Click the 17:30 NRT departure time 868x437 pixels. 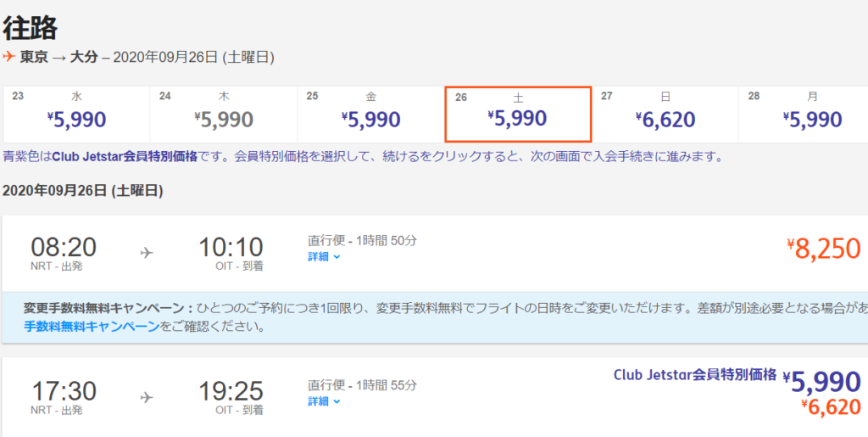pyautogui.click(x=64, y=392)
